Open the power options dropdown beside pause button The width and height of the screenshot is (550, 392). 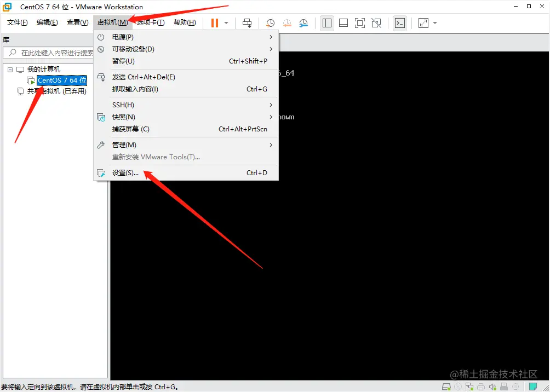point(226,23)
